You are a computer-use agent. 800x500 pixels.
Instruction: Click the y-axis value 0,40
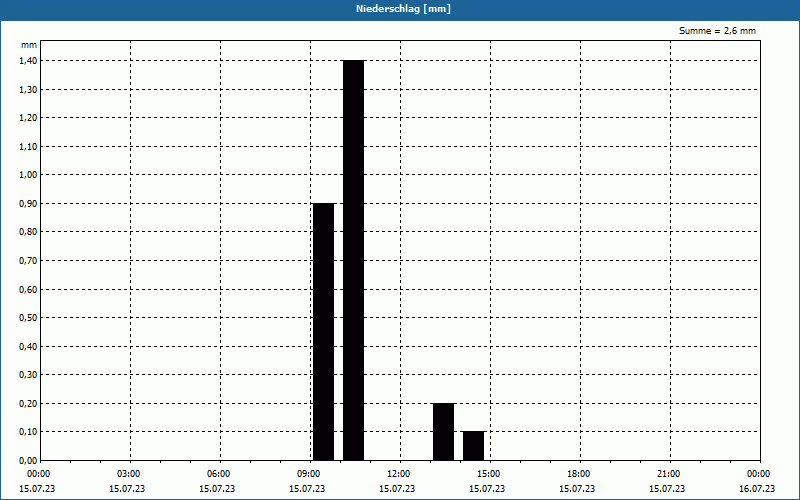pyautogui.click(x=28, y=346)
